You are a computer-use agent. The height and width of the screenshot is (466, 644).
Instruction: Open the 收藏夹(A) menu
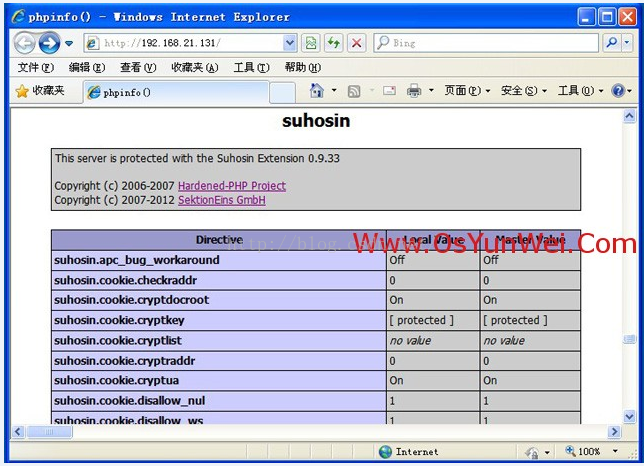pos(195,67)
